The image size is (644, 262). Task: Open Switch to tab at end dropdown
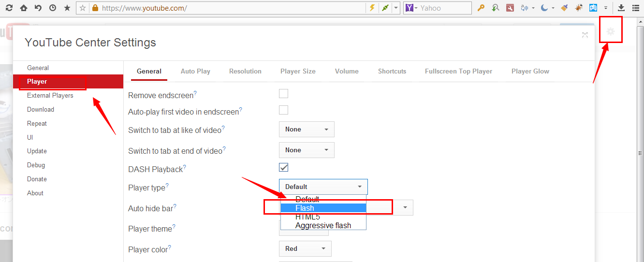[307, 150]
